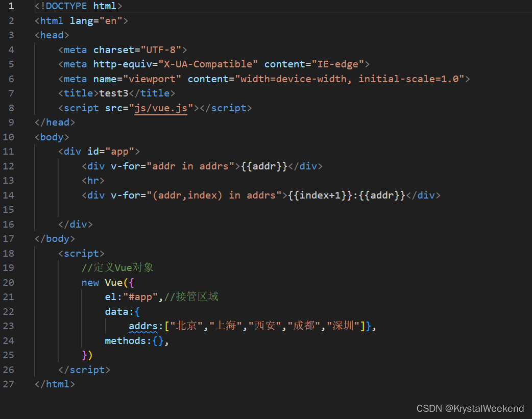Click the "深圳" array string
Image resolution: width=532 pixels, height=419 pixels.
click(x=343, y=326)
